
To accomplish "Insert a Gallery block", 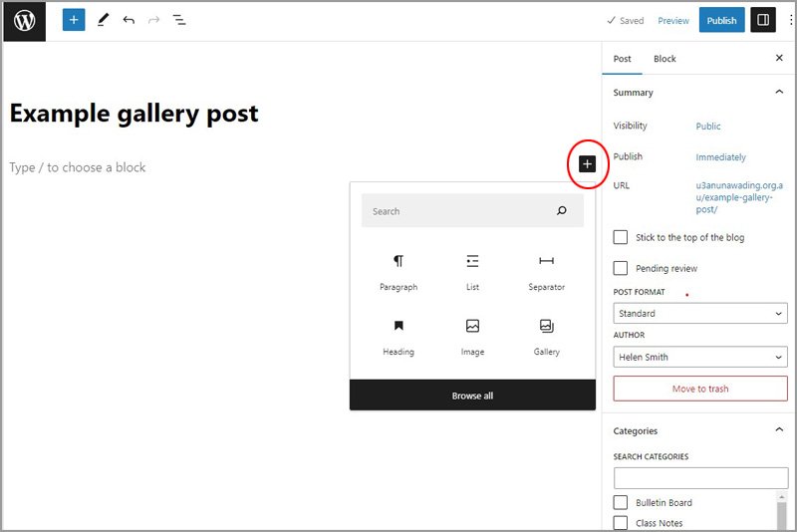I will pyautogui.click(x=546, y=338).
